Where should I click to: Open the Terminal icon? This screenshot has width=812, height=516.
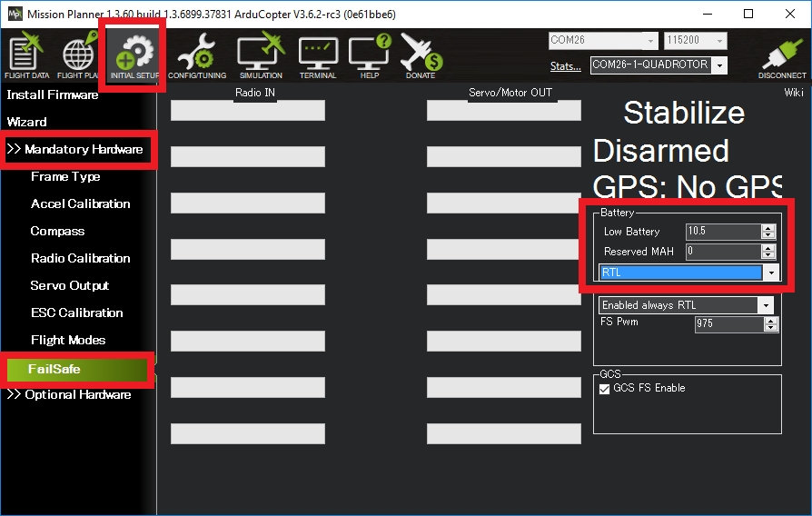pyautogui.click(x=318, y=56)
